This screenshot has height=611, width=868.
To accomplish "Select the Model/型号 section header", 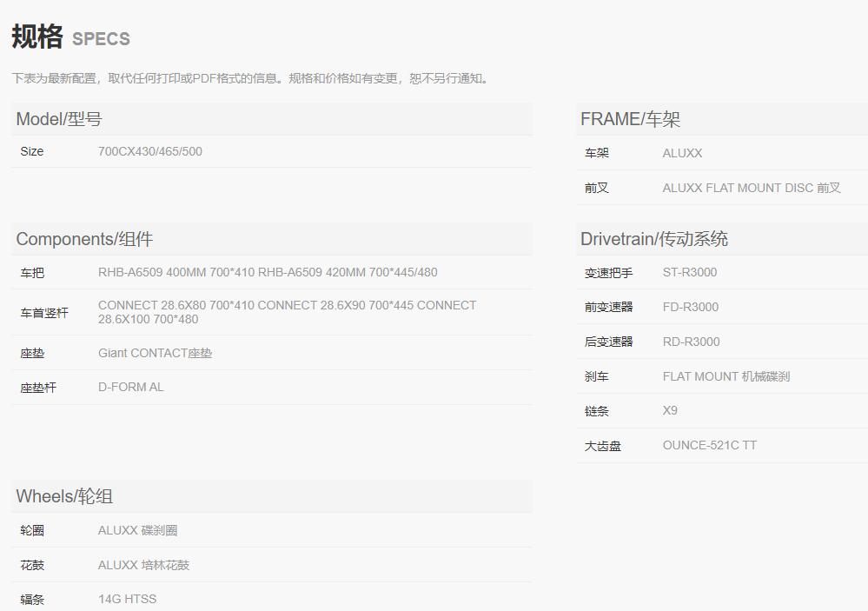I will click(52, 118).
